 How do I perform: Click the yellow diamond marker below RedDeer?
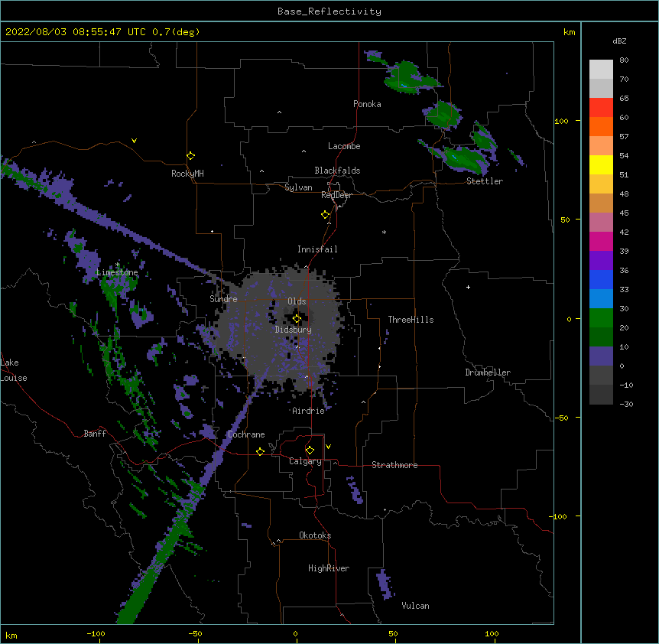coord(325,214)
